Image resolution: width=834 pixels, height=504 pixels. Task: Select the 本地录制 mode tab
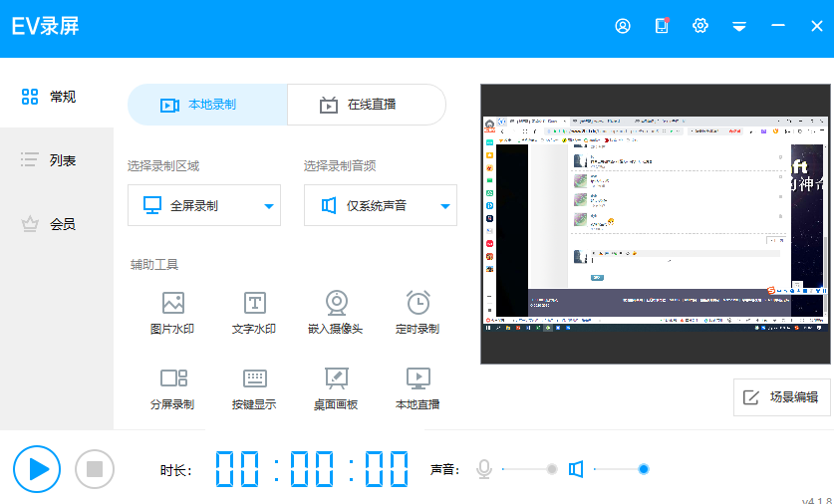pos(207,105)
